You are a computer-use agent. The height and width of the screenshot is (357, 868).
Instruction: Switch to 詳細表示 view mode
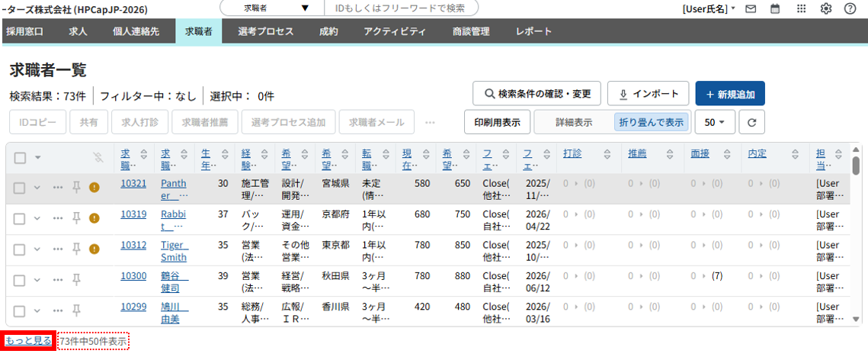pos(574,122)
